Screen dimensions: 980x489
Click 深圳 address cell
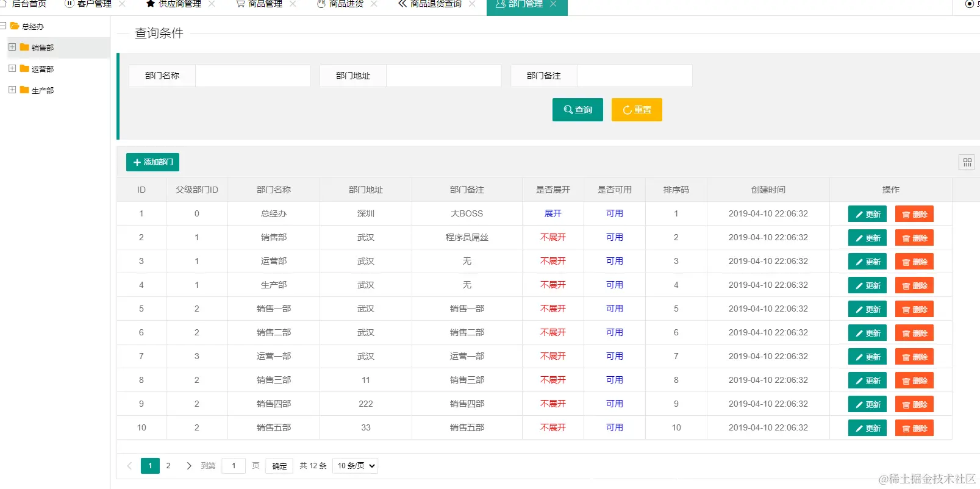[x=366, y=213]
